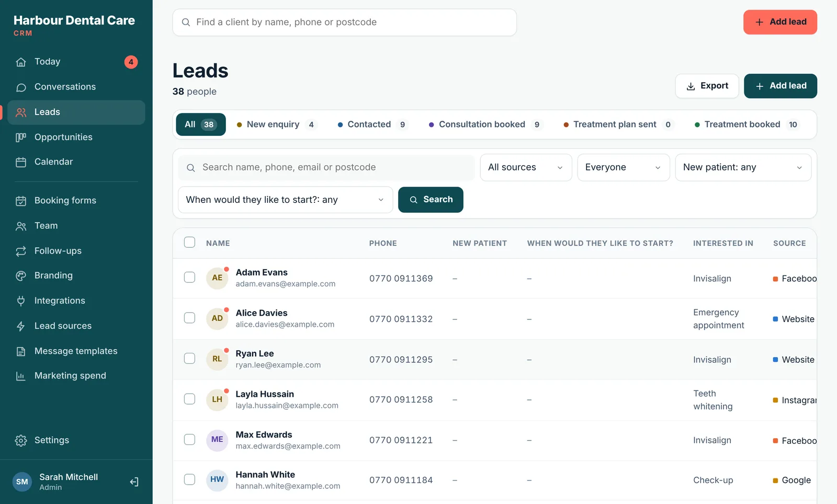Screen dimensions: 837x504
Task: Open the Branding palette icon
Action: click(21, 276)
